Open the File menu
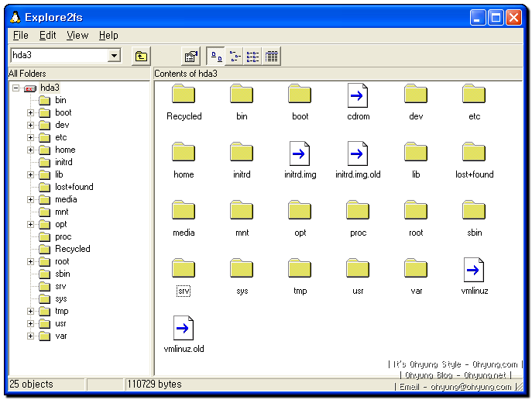This screenshot has height=400, width=532. 21,36
